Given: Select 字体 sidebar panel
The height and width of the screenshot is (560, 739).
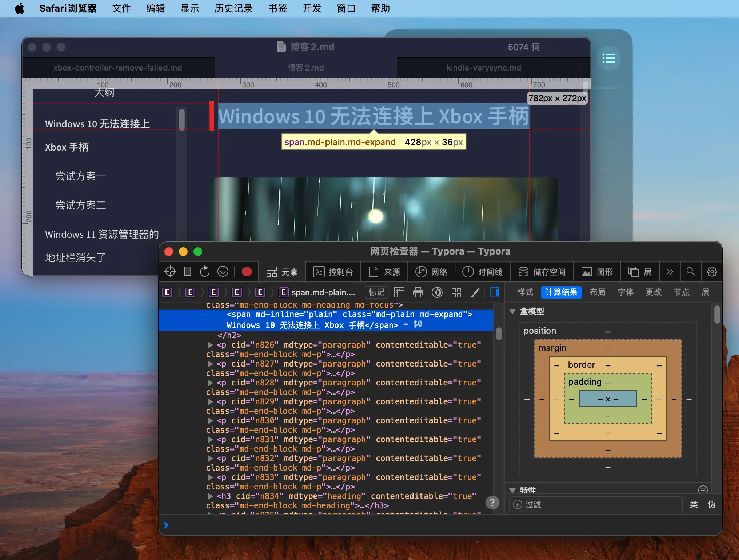Looking at the screenshot, I should click(x=626, y=292).
